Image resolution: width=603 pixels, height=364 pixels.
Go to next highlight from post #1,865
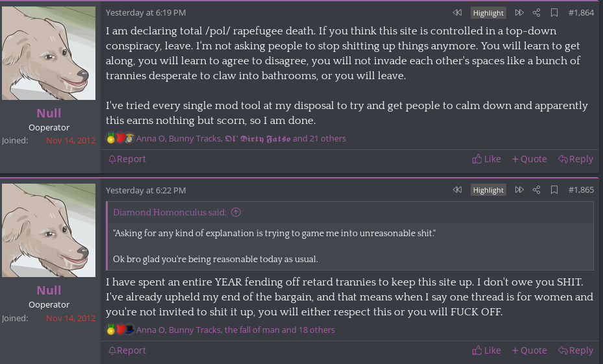519,190
